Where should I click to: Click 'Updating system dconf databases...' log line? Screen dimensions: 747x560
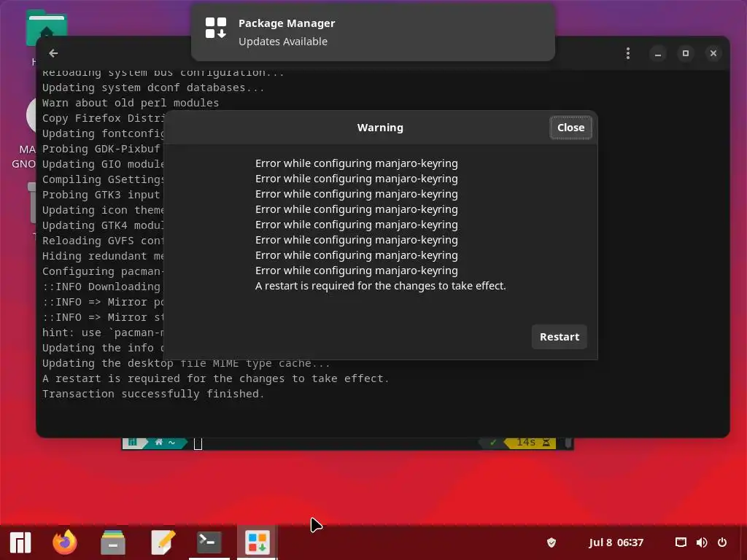pos(153,87)
